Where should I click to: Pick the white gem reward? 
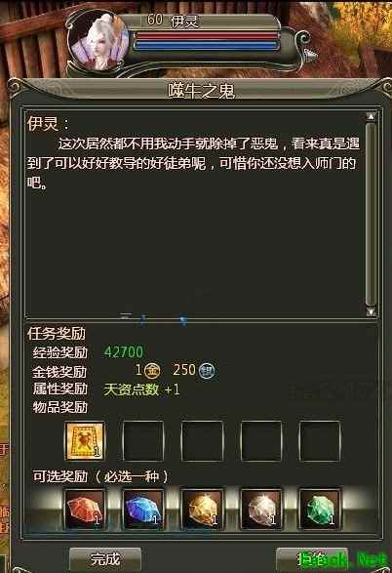tap(260, 510)
